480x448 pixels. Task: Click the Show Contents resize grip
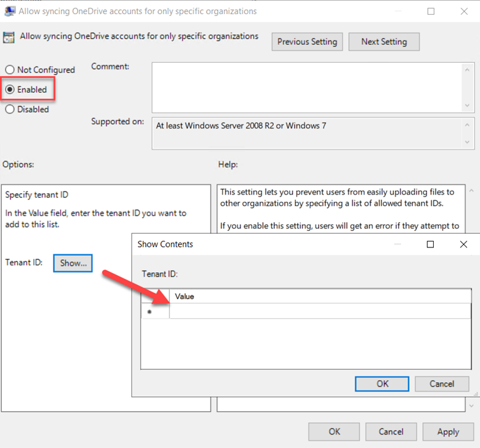click(x=476, y=394)
